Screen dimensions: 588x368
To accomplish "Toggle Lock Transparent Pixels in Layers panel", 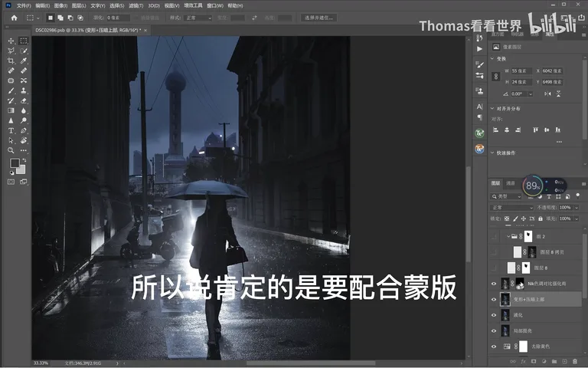I will pyautogui.click(x=507, y=219).
